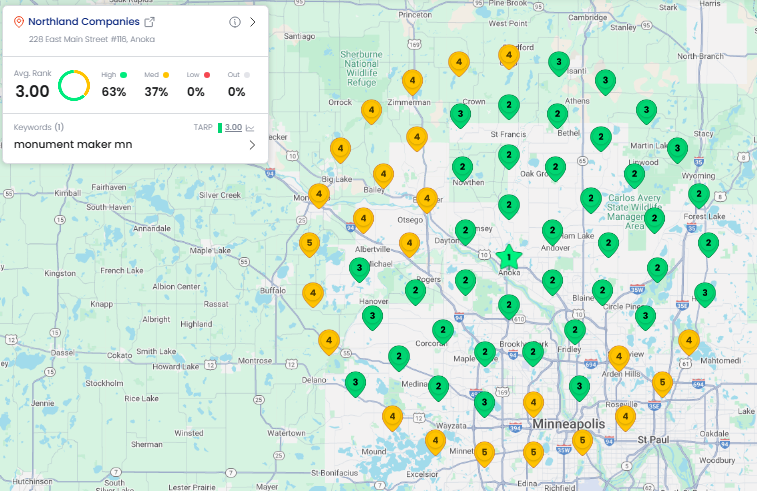
Task: Expand the monument maker mn keyword chevron
Action: [x=252, y=145]
